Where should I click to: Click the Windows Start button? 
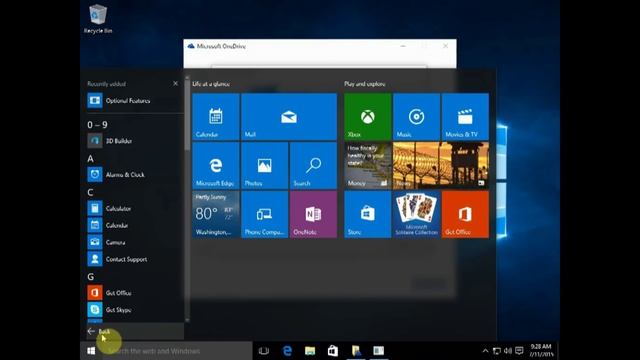pyautogui.click(x=91, y=351)
